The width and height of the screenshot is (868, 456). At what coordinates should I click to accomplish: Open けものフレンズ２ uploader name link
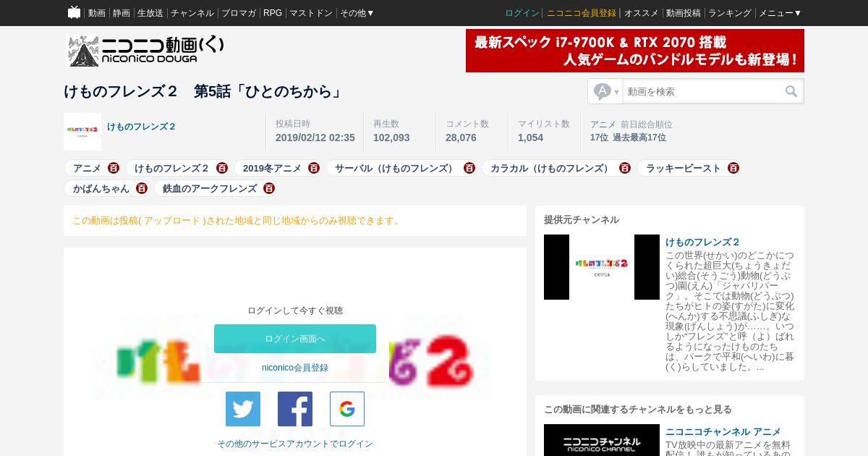click(x=142, y=127)
